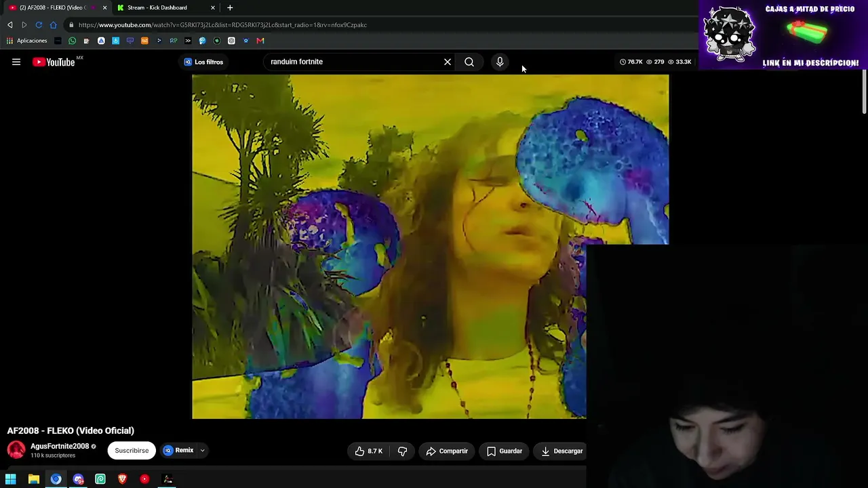Open the ChatGPT bookmark icon
This screenshot has height=488, width=868.
tap(231, 41)
